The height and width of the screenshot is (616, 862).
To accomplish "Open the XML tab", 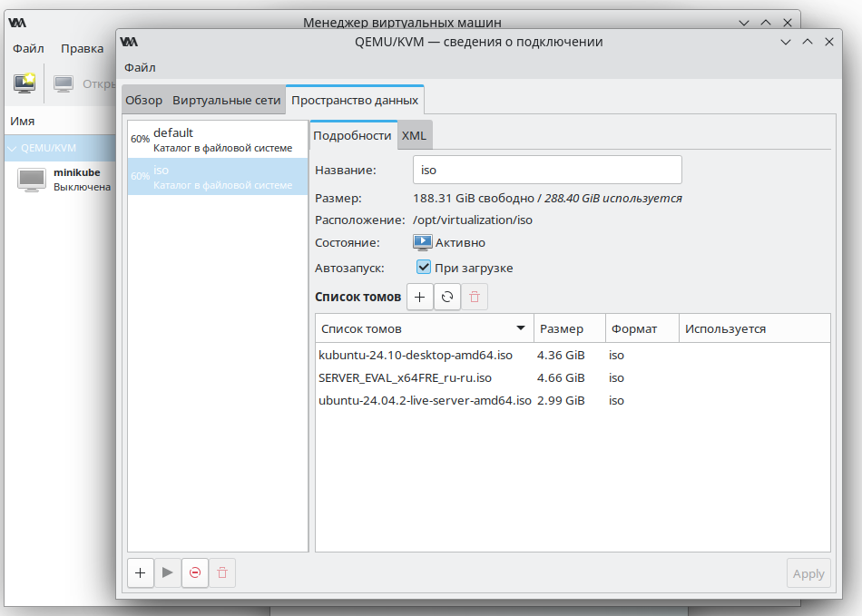I will (414, 135).
